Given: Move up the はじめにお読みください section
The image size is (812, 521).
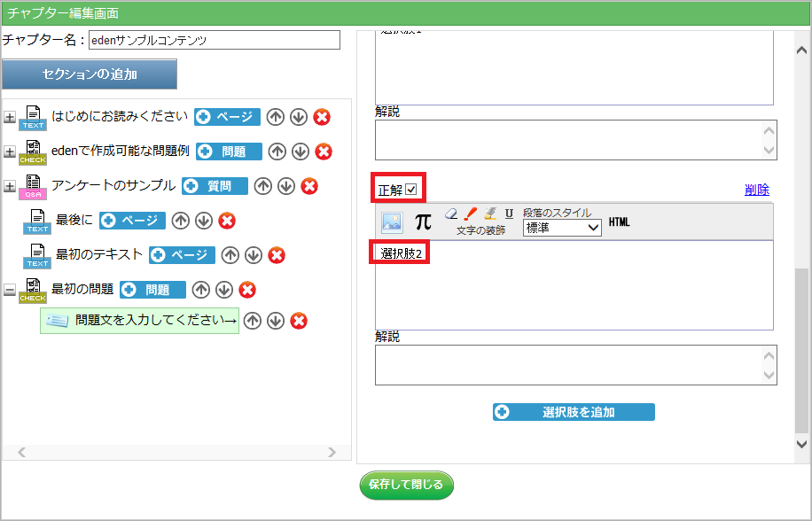Looking at the screenshot, I should tap(276, 117).
